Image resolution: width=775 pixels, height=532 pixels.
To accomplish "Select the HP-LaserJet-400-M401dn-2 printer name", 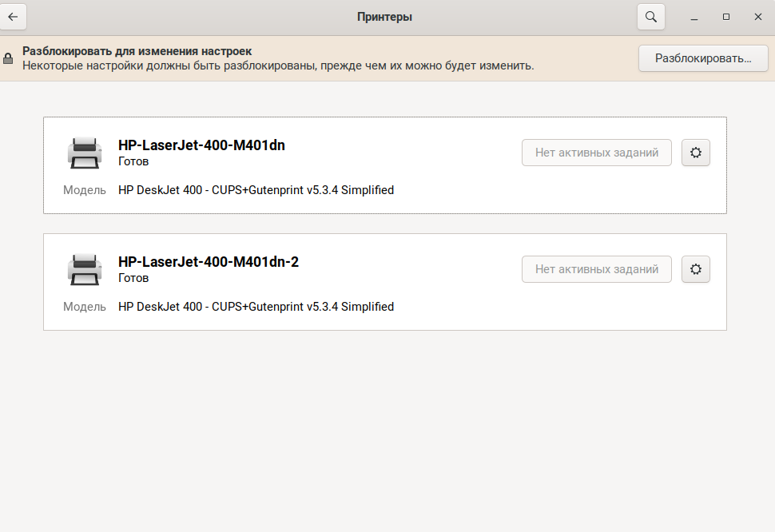I will pyautogui.click(x=208, y=262).
